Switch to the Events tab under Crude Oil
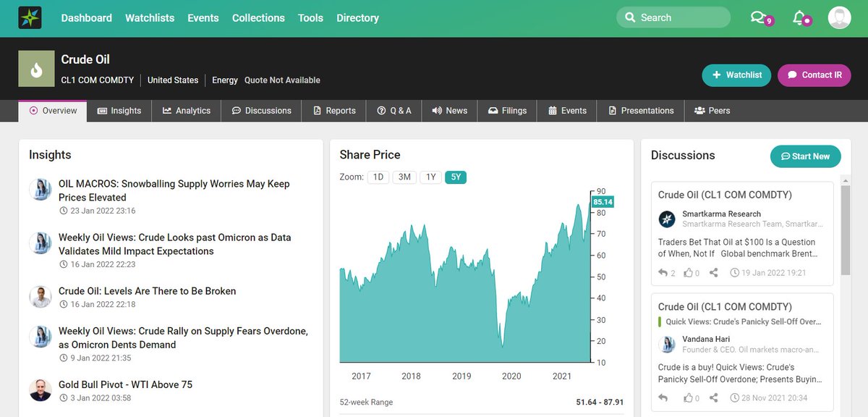 [568, 111]
